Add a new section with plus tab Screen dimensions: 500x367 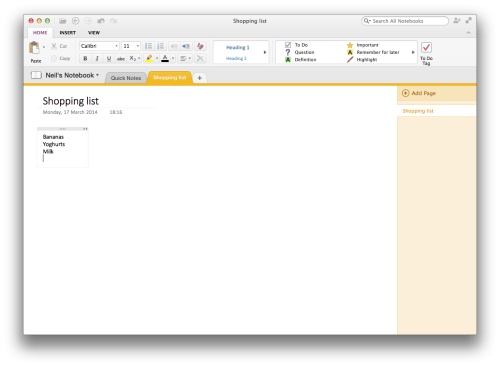click(200, 78)
